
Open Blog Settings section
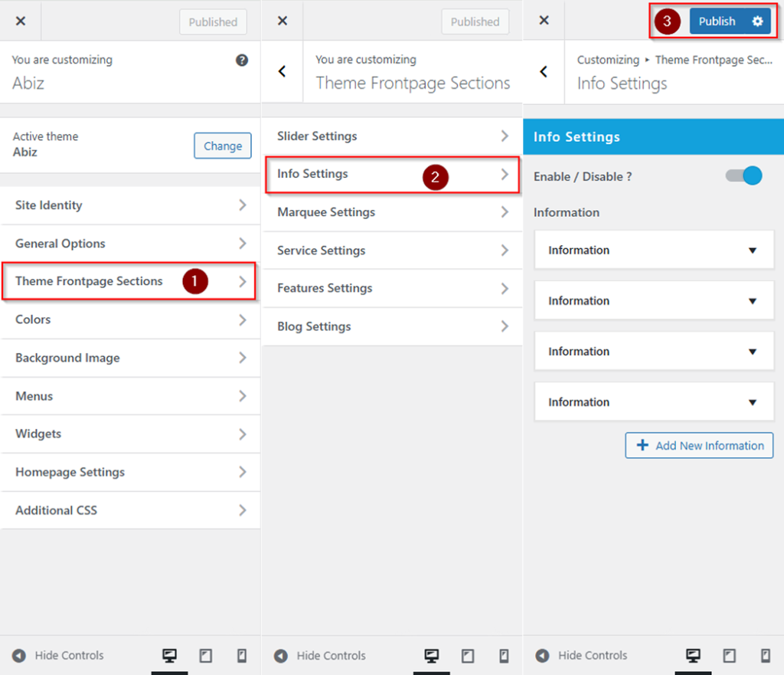[x=392, y=326]
